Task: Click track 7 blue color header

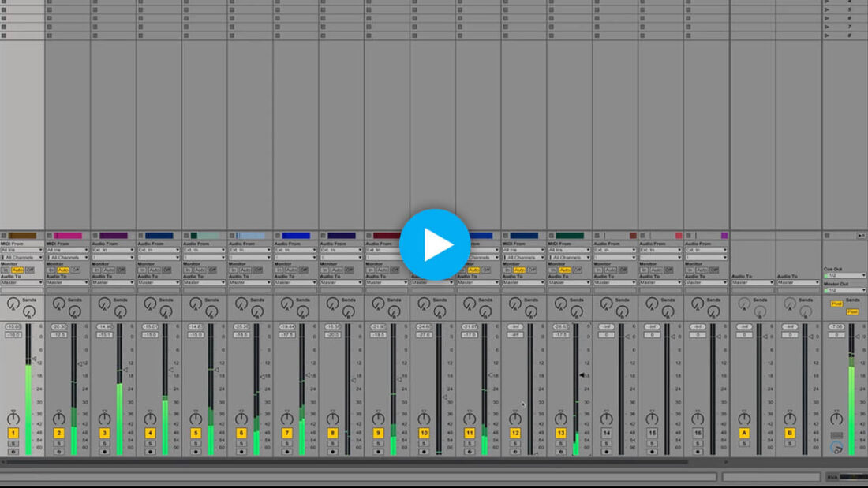Action: pos(296,236)
